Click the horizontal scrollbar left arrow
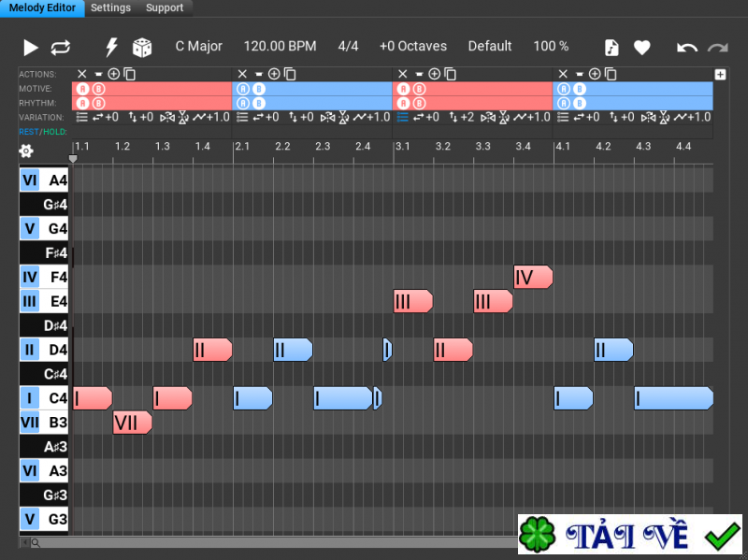Screen dimensions: 748x560 coord(24,542)
